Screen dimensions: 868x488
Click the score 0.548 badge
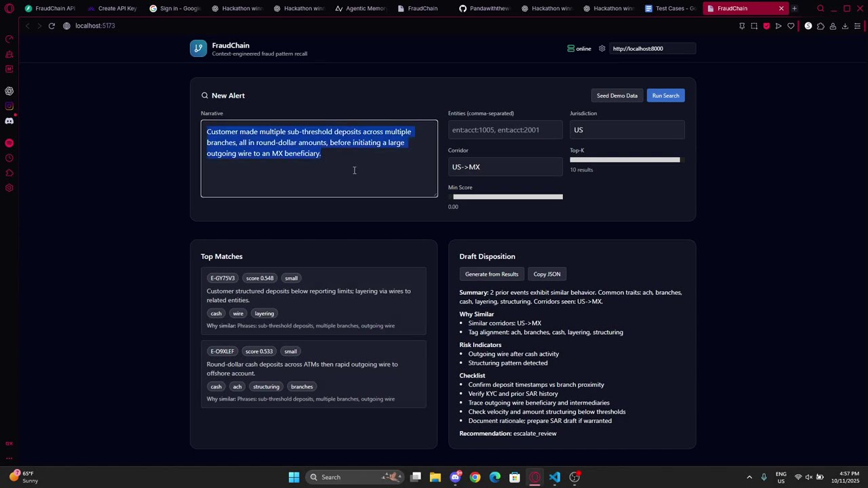[260, 278]
